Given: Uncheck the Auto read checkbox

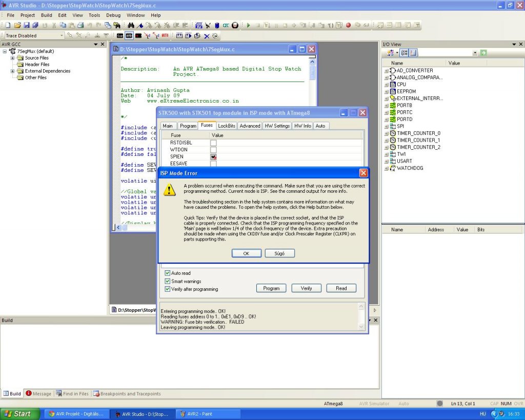Looking at the screenshot, I should tap(168, 273).
